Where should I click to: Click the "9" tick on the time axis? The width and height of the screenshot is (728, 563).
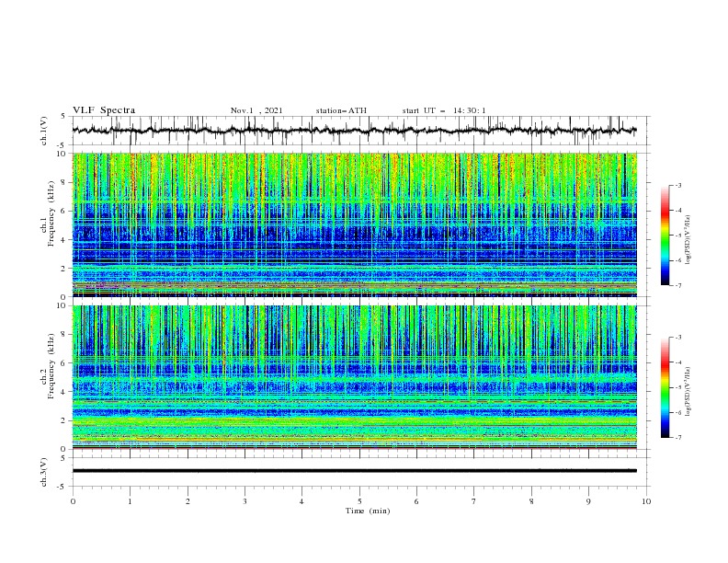point(588,501)
